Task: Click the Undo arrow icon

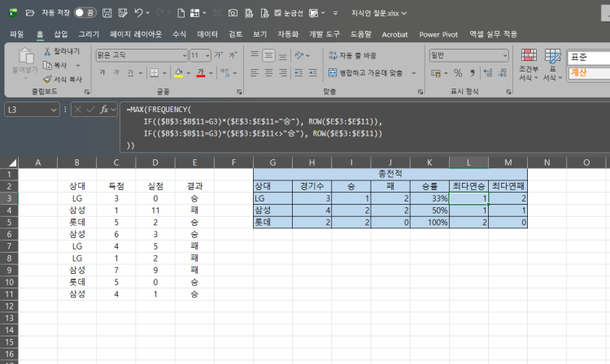Action: (x=138, y=13)
